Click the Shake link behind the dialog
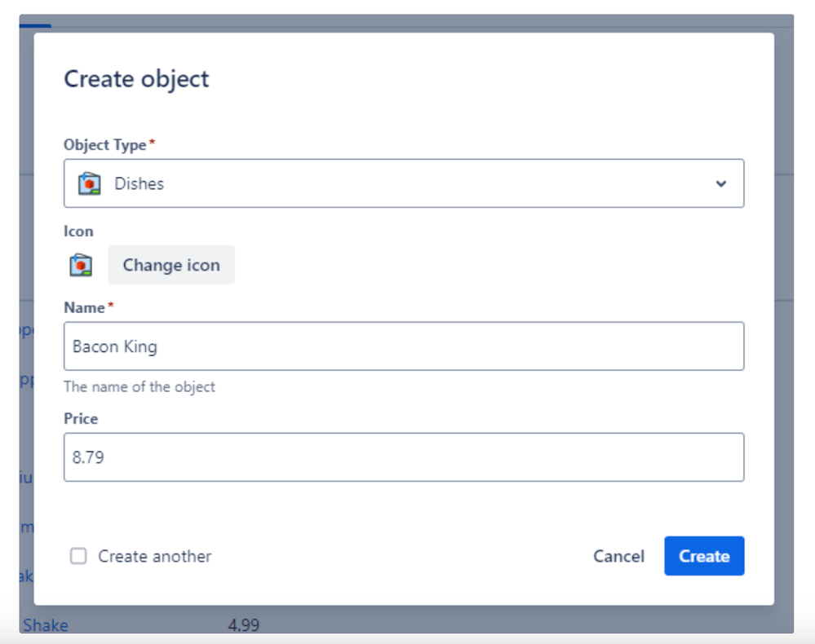The height and width of the screenshot is (644, 815). pos(46,624)
